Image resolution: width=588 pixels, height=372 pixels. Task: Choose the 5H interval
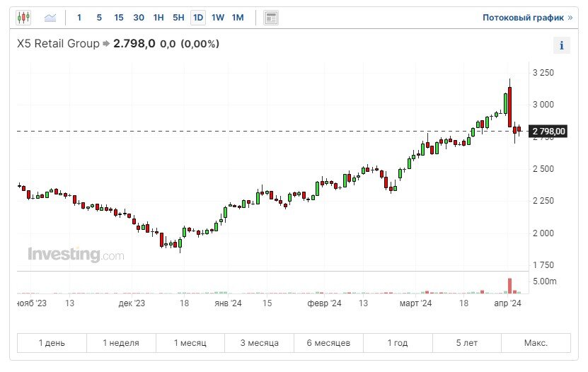pos(178,18)
